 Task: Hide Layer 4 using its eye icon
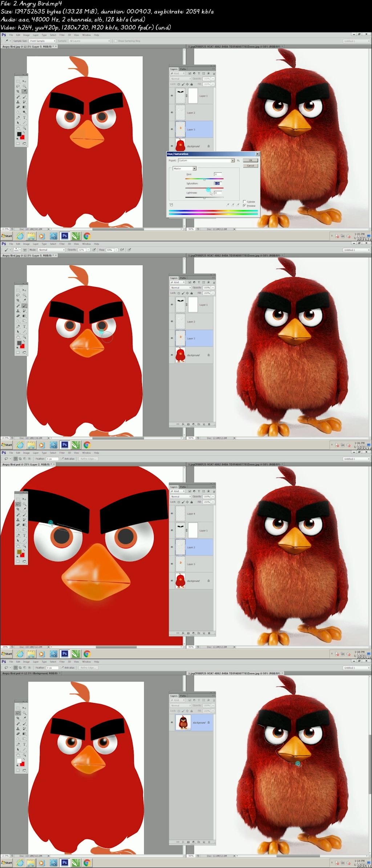172,514
